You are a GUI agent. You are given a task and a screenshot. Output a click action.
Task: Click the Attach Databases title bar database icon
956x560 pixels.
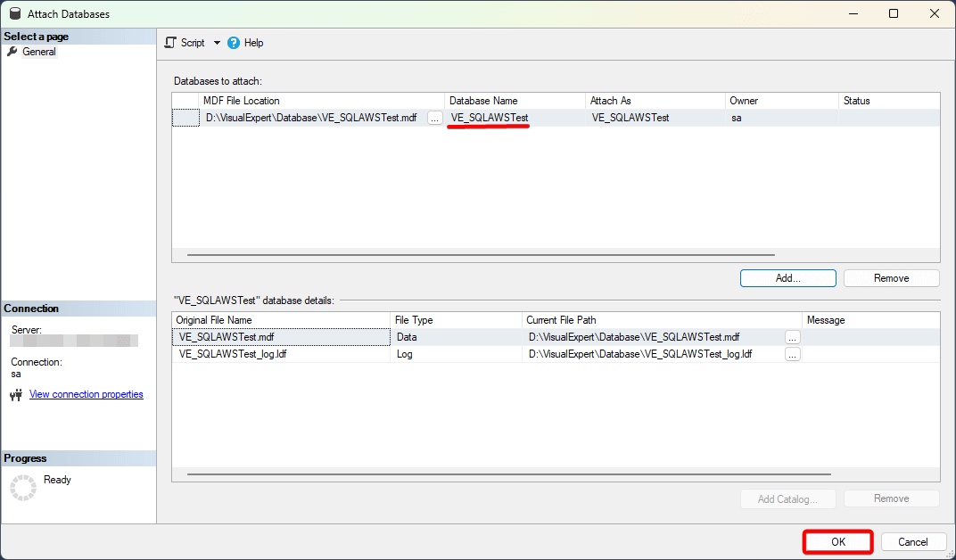15,13
